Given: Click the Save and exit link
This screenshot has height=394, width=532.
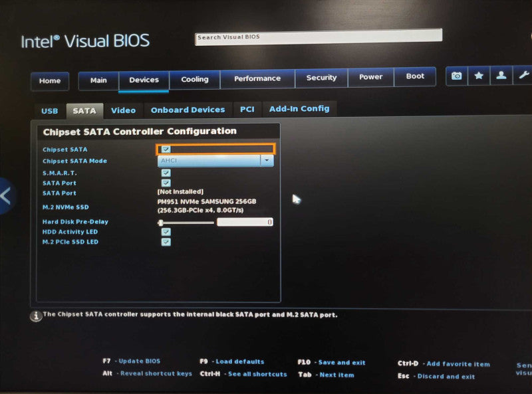Looking at the screenshot, I should pos(342,363).
